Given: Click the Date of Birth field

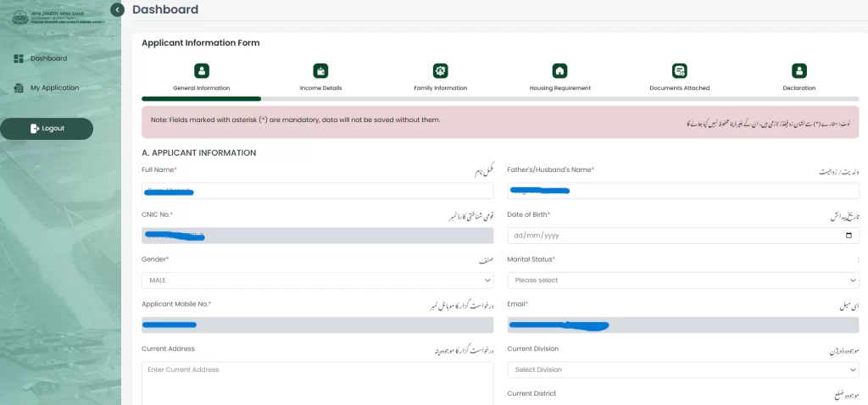Looking at the screenshot, I should point(682,236).
